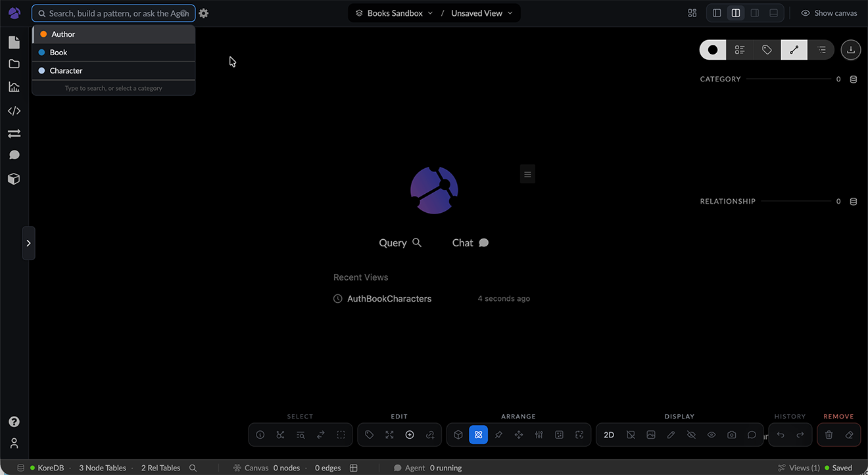The height and width of the screenshot is (475, 868).
Task: Toggle Show canvas
Action: tap(829, 13)
